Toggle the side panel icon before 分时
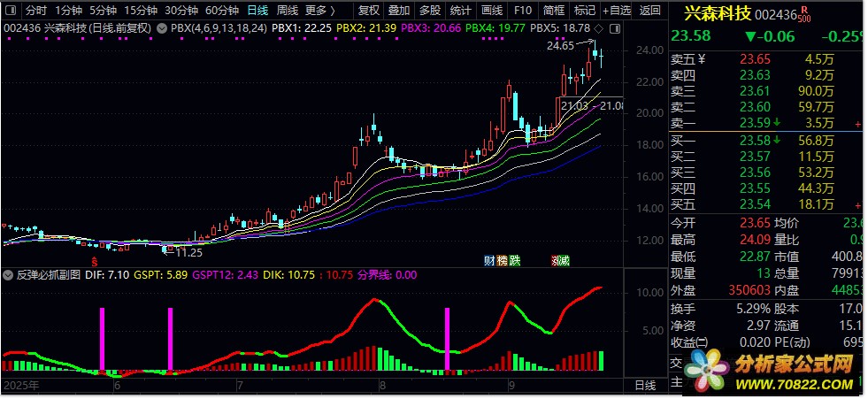 pyautogui.click(x=12, y=10)
